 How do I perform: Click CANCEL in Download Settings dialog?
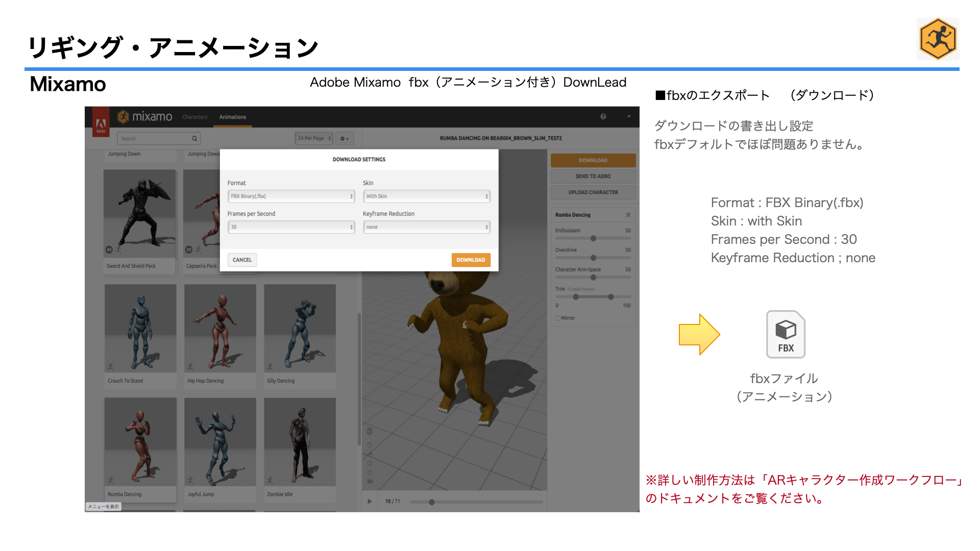[242, 260]
